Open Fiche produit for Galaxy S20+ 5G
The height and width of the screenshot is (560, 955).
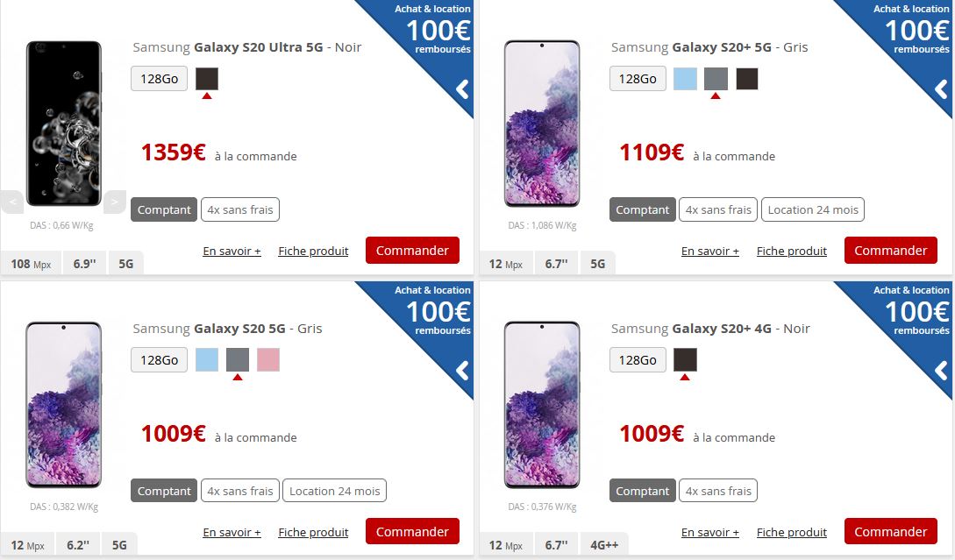point(792,251)
